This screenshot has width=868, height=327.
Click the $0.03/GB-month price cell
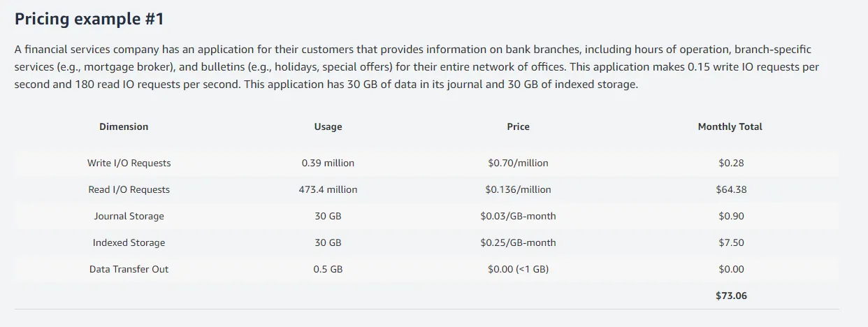tap(518, 216)
